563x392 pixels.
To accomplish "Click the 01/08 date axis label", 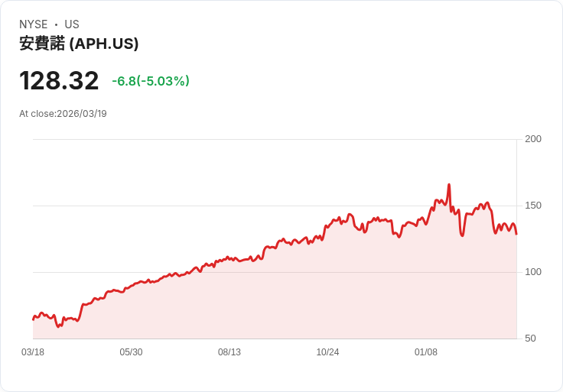I will pos(426,352).
